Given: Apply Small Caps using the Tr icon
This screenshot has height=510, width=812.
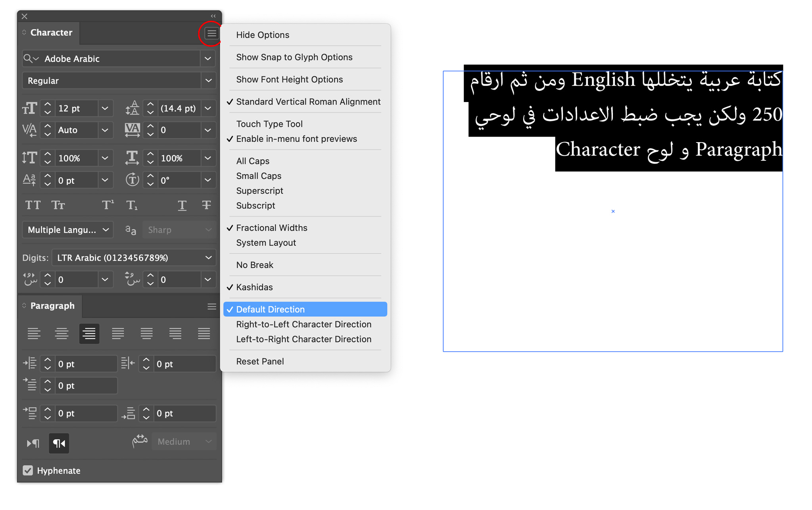Looking at the screenshot, I should tap(58, 205).
